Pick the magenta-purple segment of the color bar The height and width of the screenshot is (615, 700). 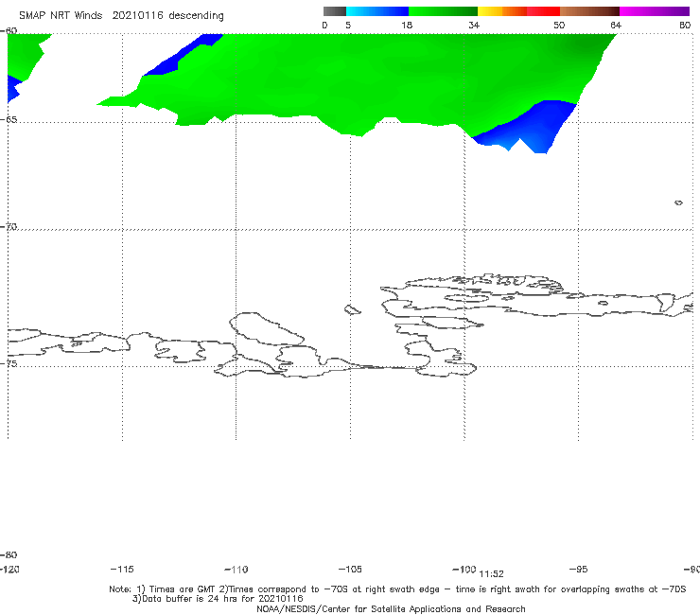655,11
